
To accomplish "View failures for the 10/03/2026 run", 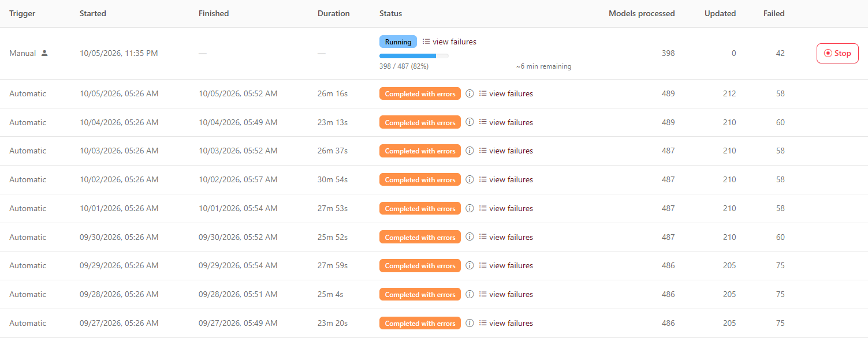I will [506, 151].
